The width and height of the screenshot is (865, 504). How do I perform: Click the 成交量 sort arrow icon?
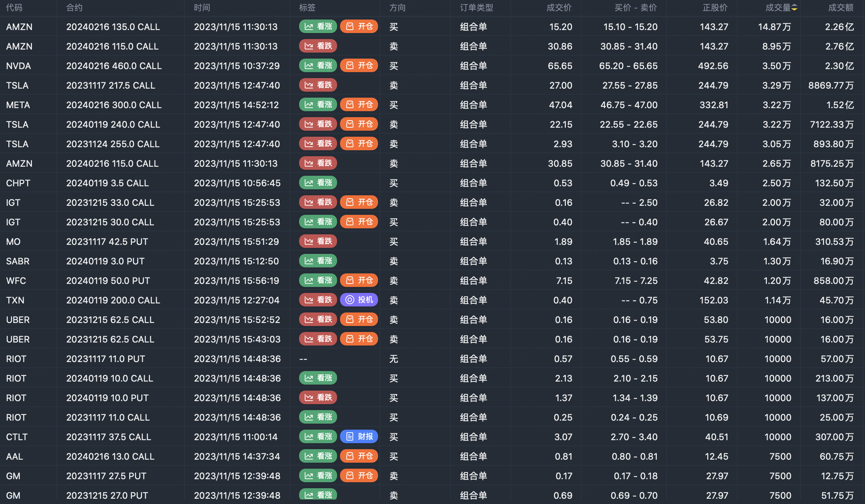point(794,8)
